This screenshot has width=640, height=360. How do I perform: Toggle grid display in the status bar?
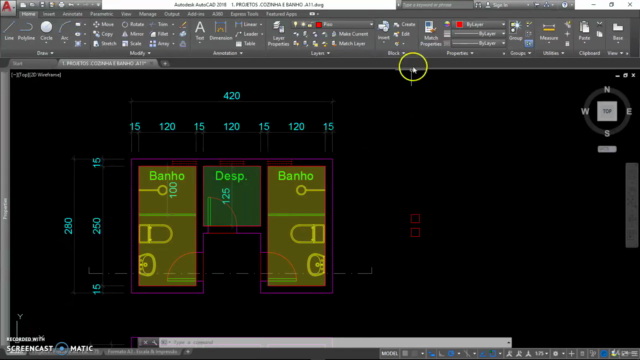tap(405, 353)
